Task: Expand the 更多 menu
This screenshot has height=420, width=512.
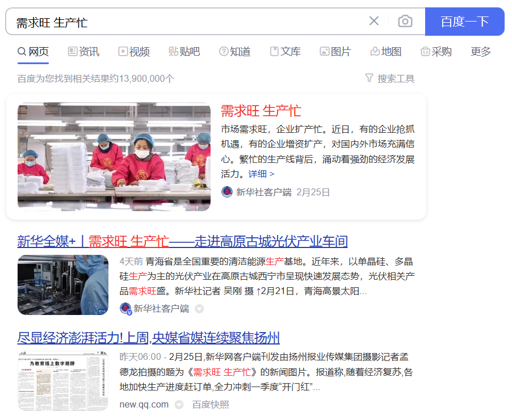Action: pos(481,52)
